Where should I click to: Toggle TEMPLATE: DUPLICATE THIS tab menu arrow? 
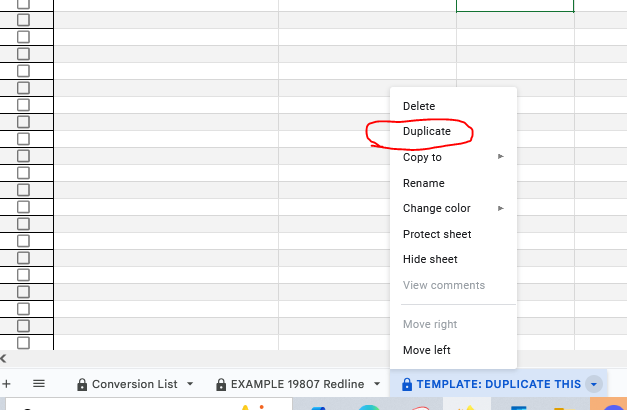(594, 384)
